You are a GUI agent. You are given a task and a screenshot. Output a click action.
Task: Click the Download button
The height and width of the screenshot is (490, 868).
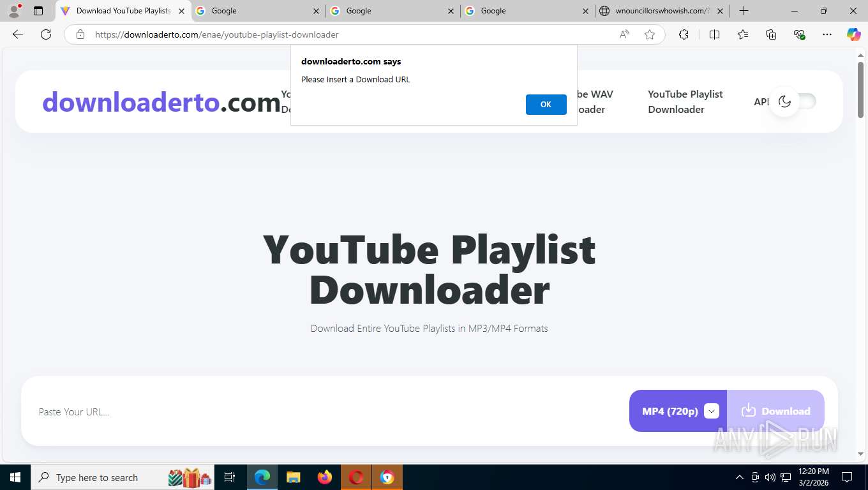pos(775,411)
